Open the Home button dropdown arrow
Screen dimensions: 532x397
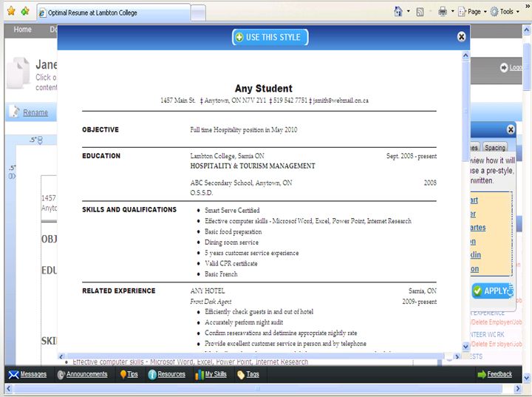point(408,12)
